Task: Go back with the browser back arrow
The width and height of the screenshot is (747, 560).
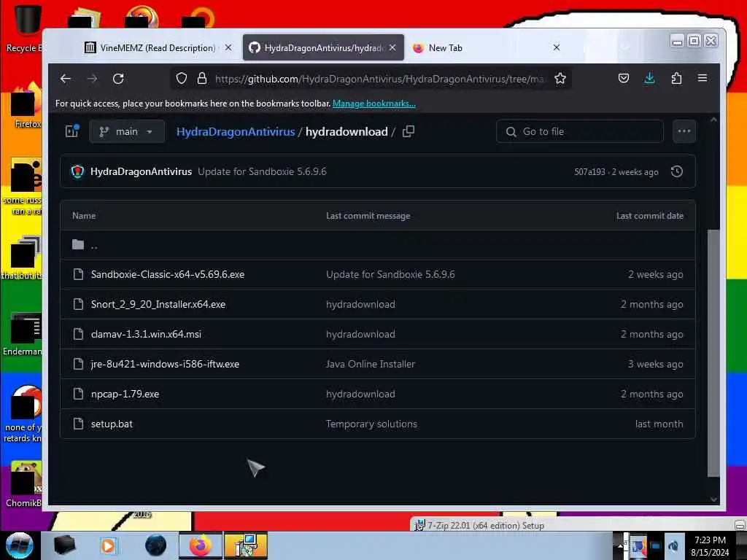Action: [x=66, y=79]
